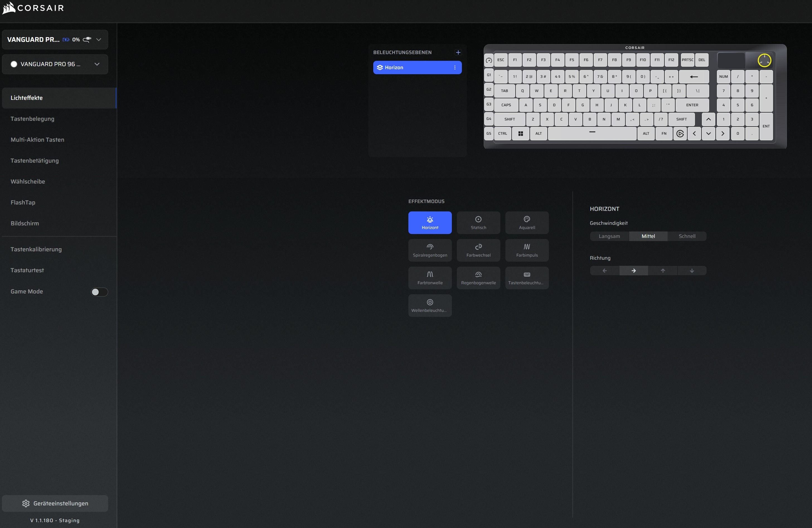Open the Horizon layer options menu
The image size is (812, 528).
click(x=454, y=67)
